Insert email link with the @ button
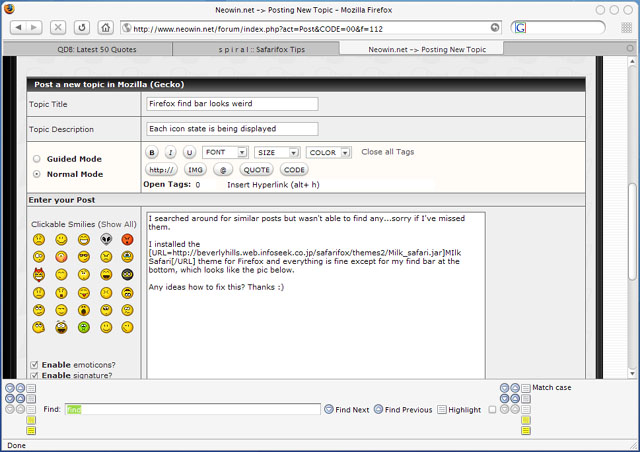640x452 pixels. click(223, 169)
